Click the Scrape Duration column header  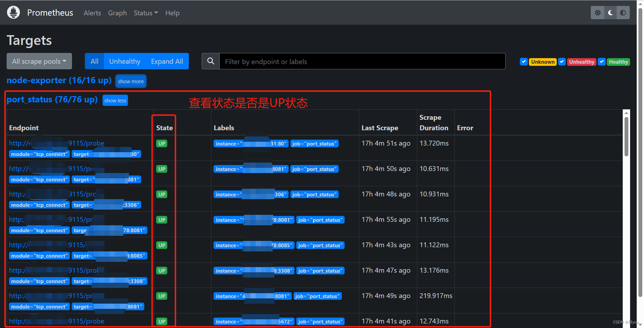pos(434,123)
